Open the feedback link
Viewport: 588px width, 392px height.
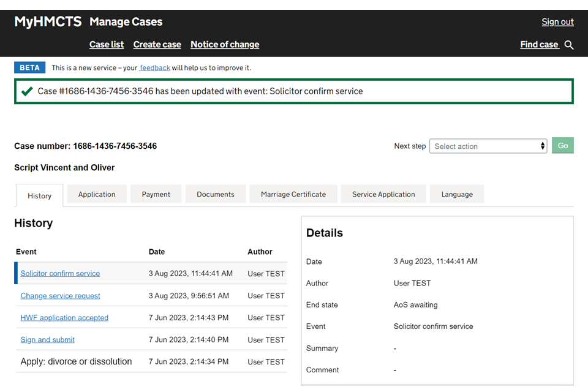[155, 67]
